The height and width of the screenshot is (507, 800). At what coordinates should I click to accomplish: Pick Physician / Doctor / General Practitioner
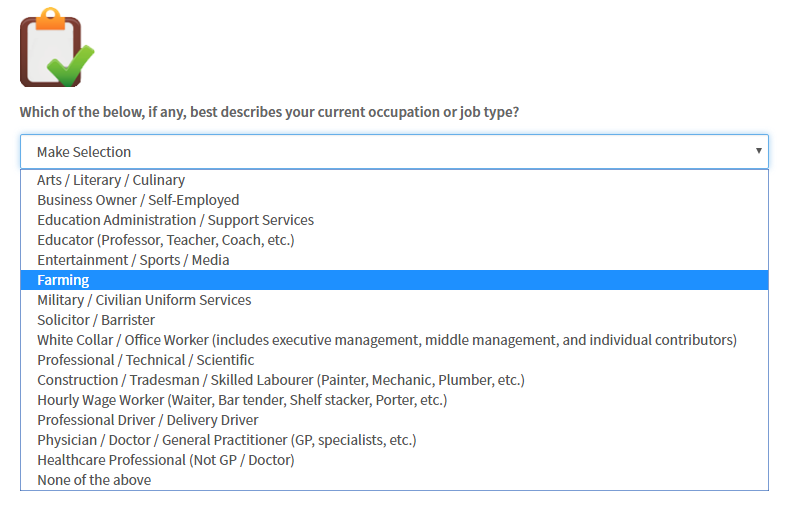(226, 440)
